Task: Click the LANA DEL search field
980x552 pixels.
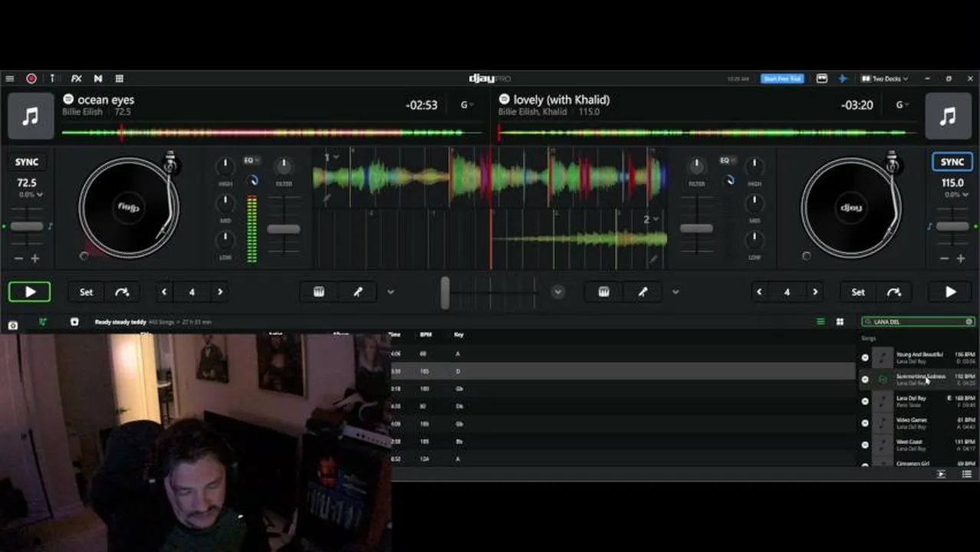Action: pyautogui.click(x=918, y=322)
